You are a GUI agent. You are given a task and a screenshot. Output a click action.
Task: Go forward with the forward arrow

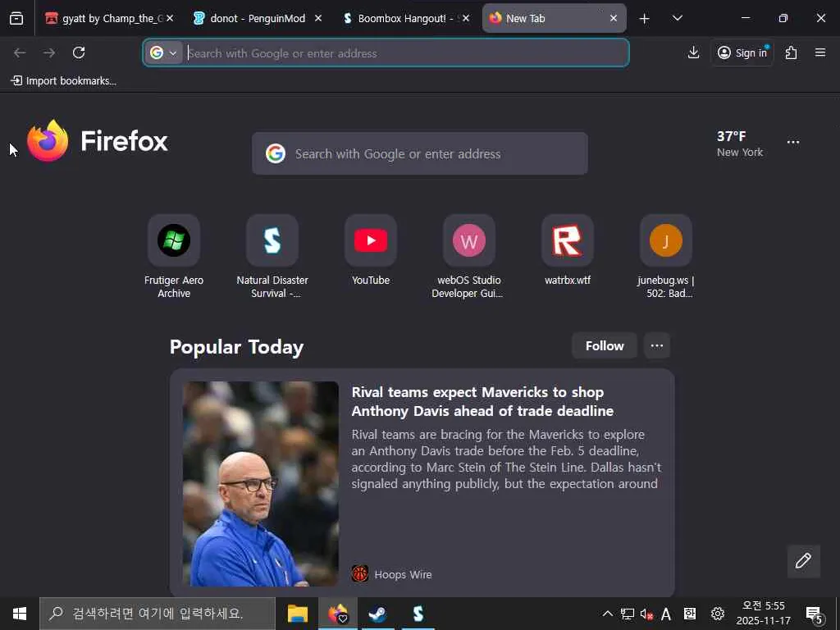(49, 52)
